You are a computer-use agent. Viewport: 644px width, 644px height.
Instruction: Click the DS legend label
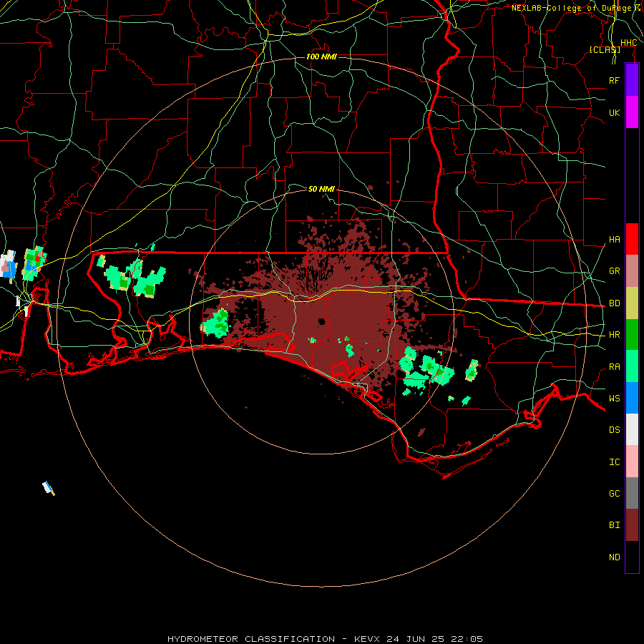tap(614, 429)
